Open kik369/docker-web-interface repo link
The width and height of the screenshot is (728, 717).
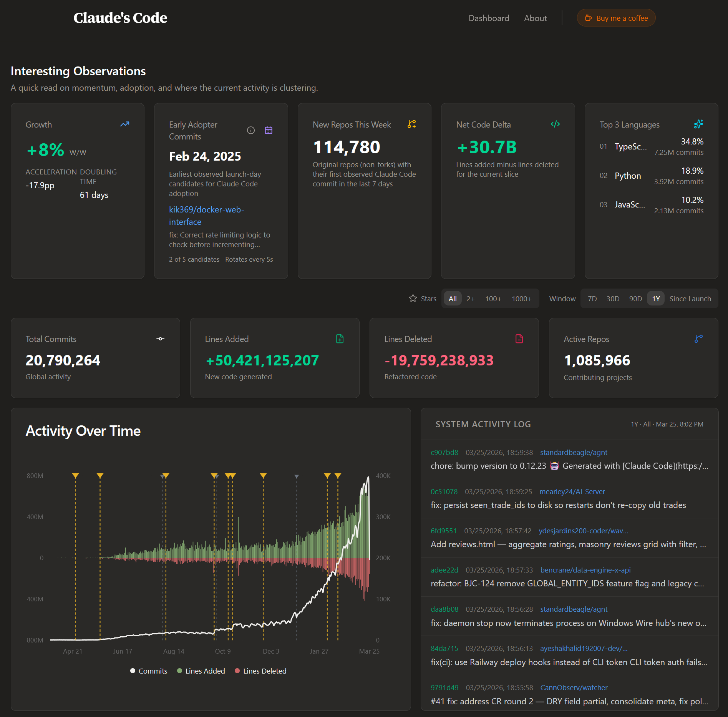click(206, 216)
